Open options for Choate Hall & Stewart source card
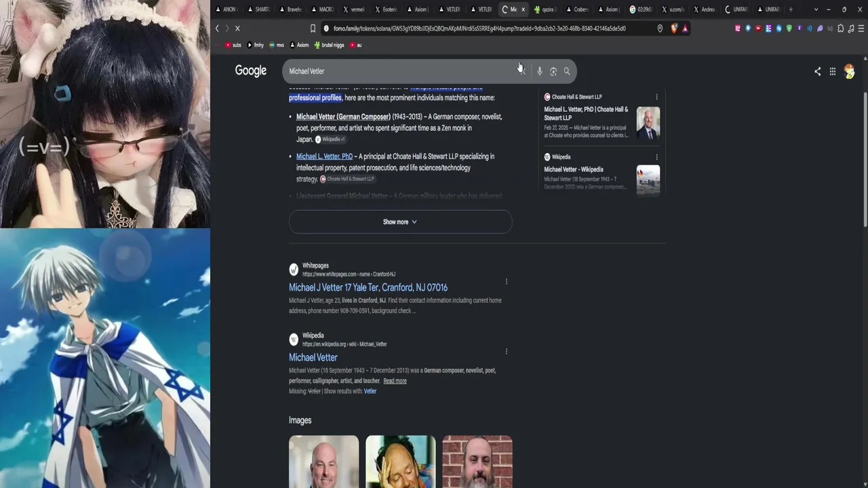The image size is (868, 488). tap(656, 97)
